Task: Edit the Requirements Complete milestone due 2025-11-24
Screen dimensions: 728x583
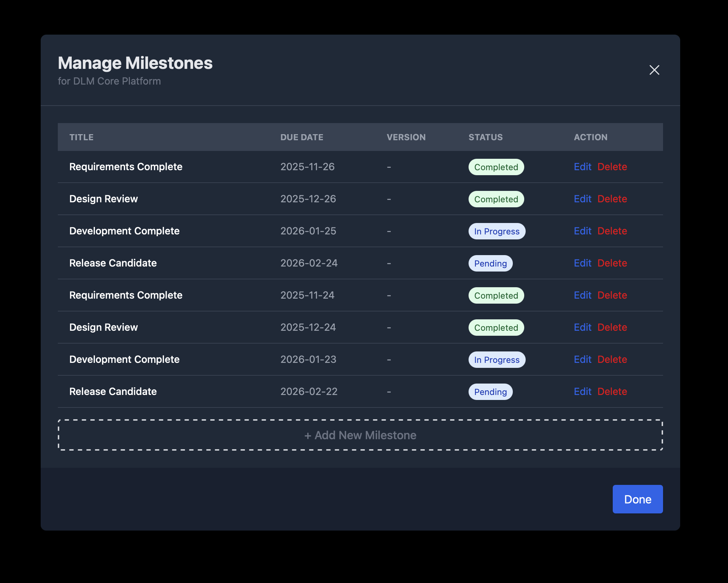Action: click(582, 295)
